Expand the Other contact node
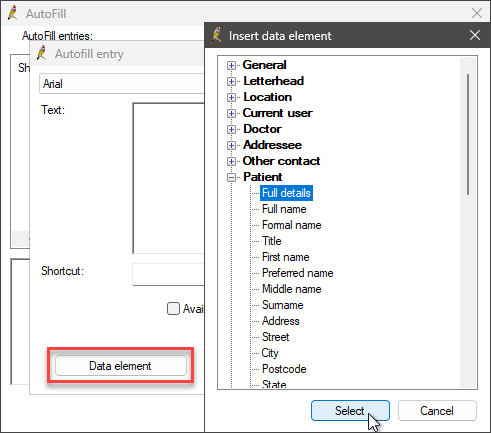This screenshot has width=491, height=433. [231, 161]
